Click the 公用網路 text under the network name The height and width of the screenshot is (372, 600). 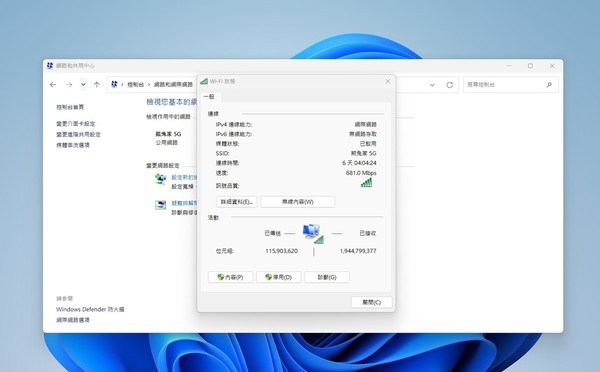pos(166,142)
